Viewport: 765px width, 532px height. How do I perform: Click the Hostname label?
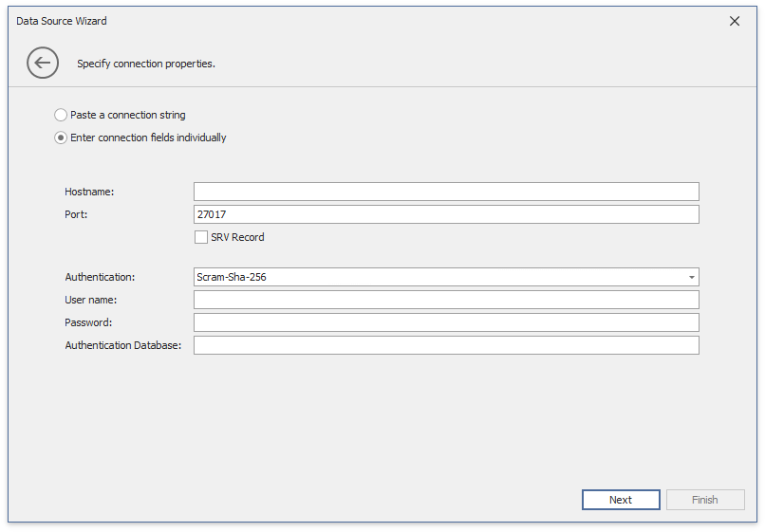(89, 192)
